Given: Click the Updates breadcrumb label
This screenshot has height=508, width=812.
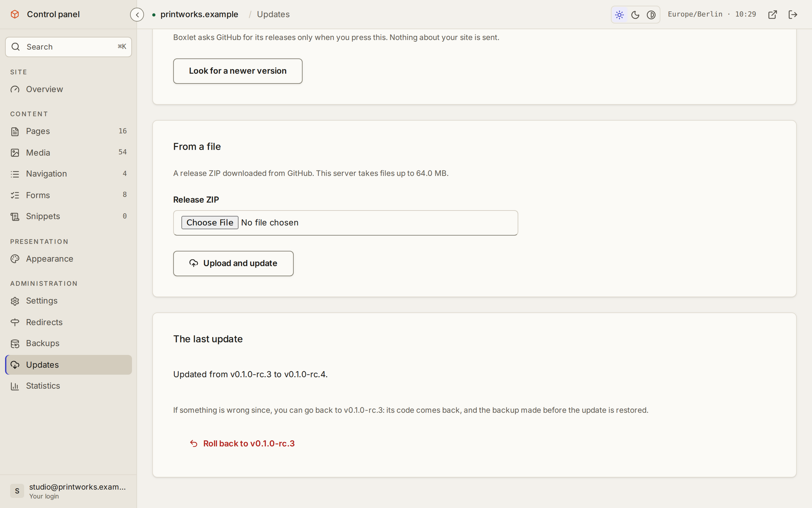Looking at the screenshot, I should (x=273, y=14).
